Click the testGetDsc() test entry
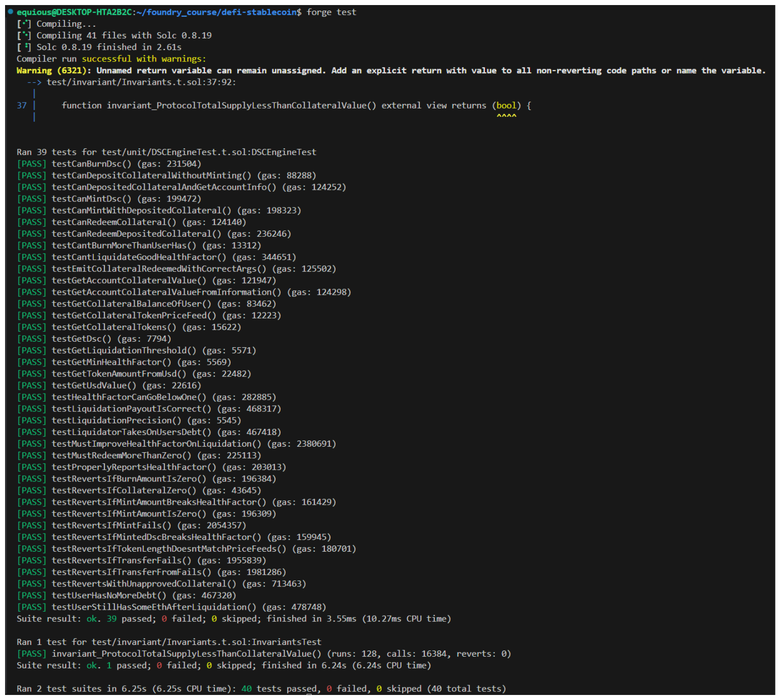This screenshot has height=700, width=780. point(81,339)
